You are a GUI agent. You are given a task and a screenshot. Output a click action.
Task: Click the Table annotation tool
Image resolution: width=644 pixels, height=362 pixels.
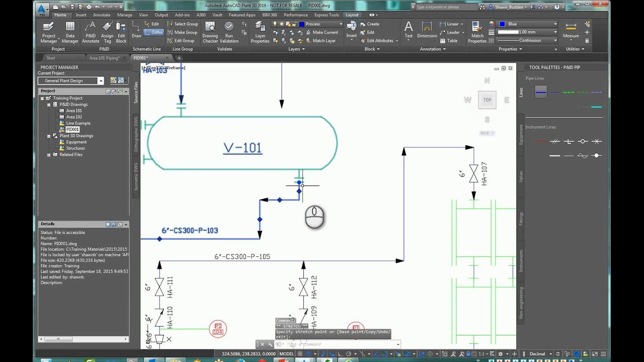point(449,41)
